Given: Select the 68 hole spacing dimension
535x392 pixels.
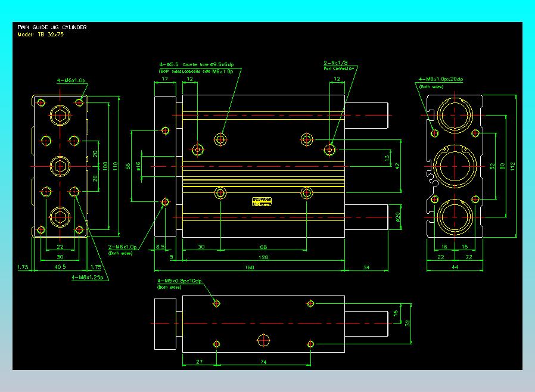Looking at the screenshot, I should [263, 247].
